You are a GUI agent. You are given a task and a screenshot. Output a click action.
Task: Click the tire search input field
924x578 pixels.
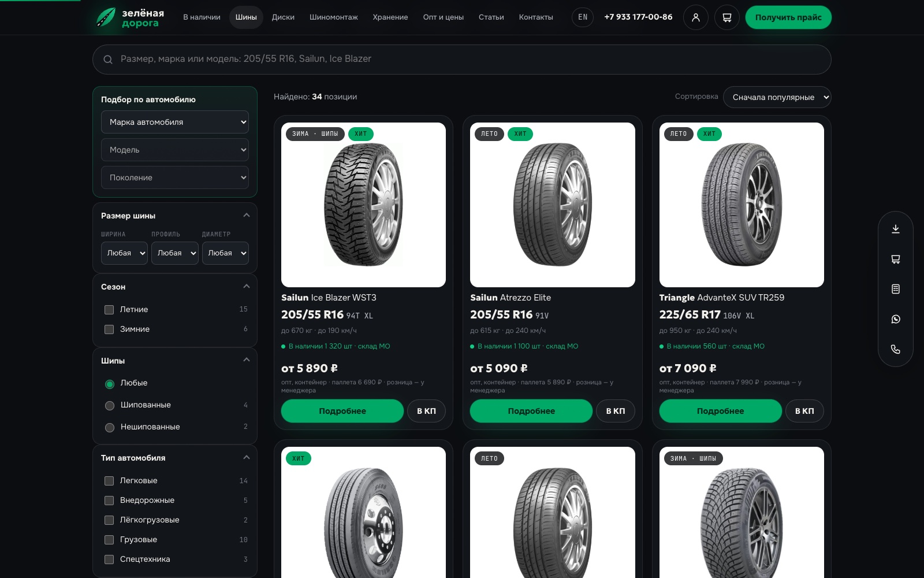pyautogui.click(x=462, y=60)
